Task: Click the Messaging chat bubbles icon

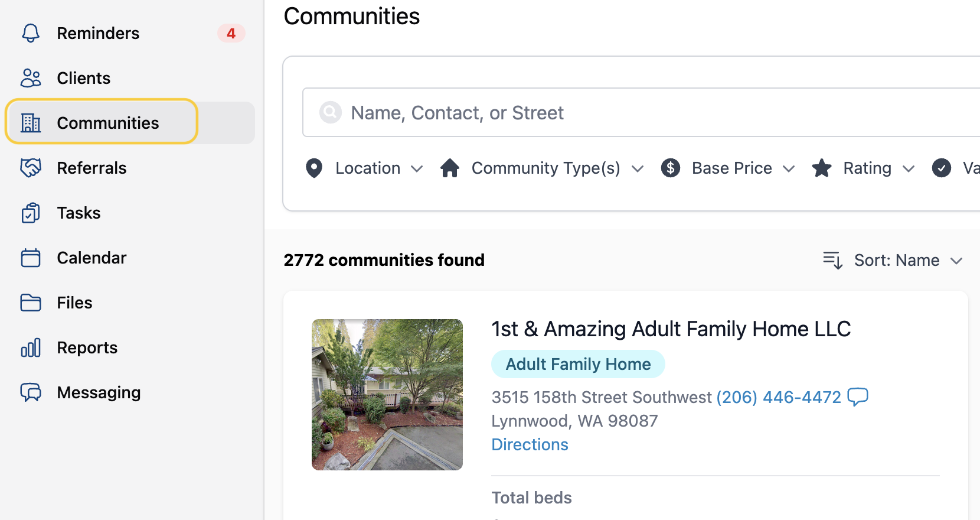Action: [x=31, y=392]
